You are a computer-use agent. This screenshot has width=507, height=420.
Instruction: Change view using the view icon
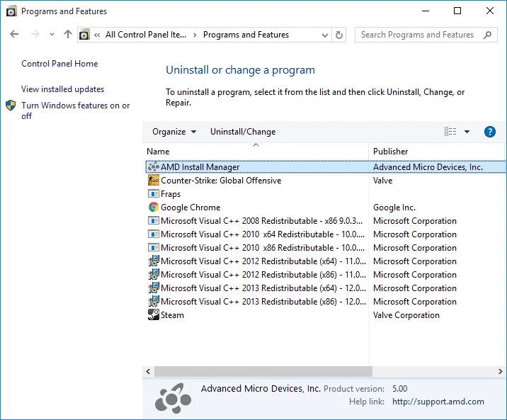[450, 132]
